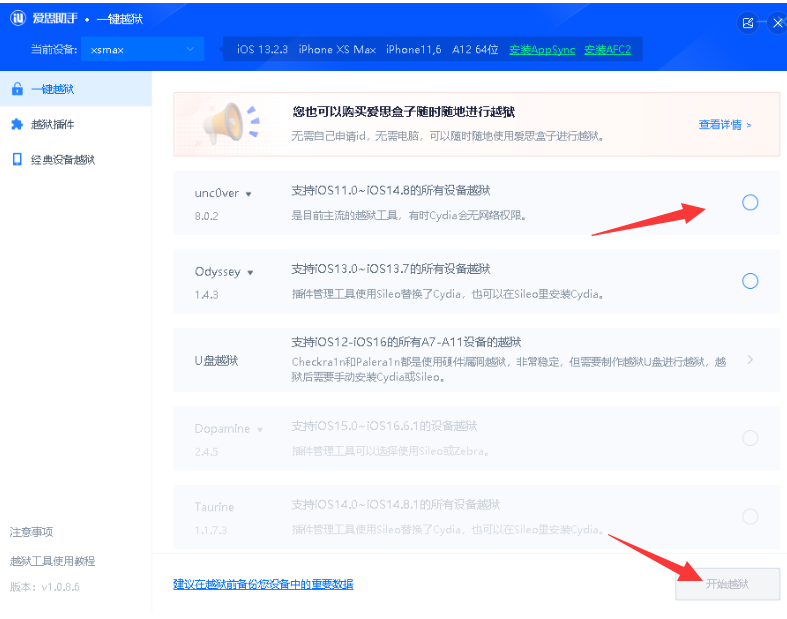Select the unc0ver jailbreak radio button
787x619 pixels.
(750, 202)
